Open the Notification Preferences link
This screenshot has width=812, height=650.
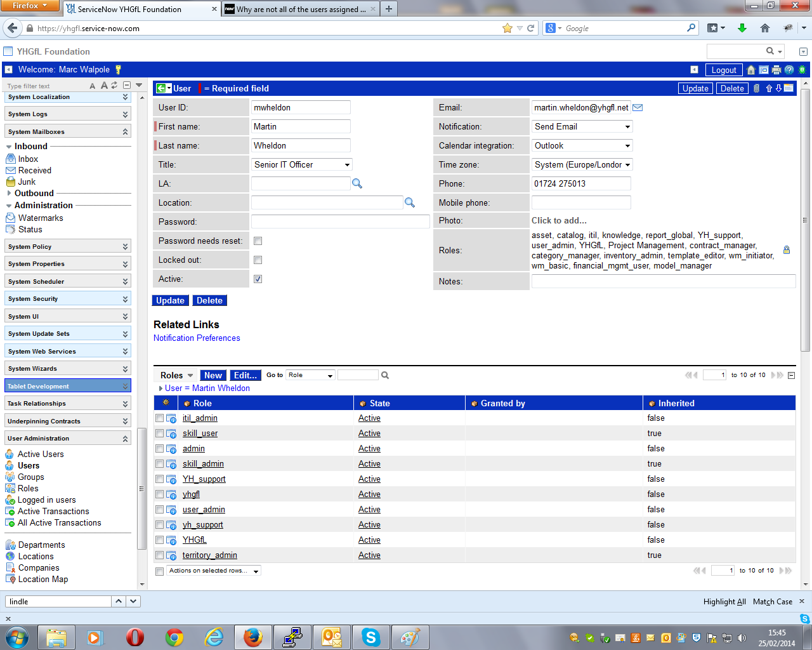197,338
